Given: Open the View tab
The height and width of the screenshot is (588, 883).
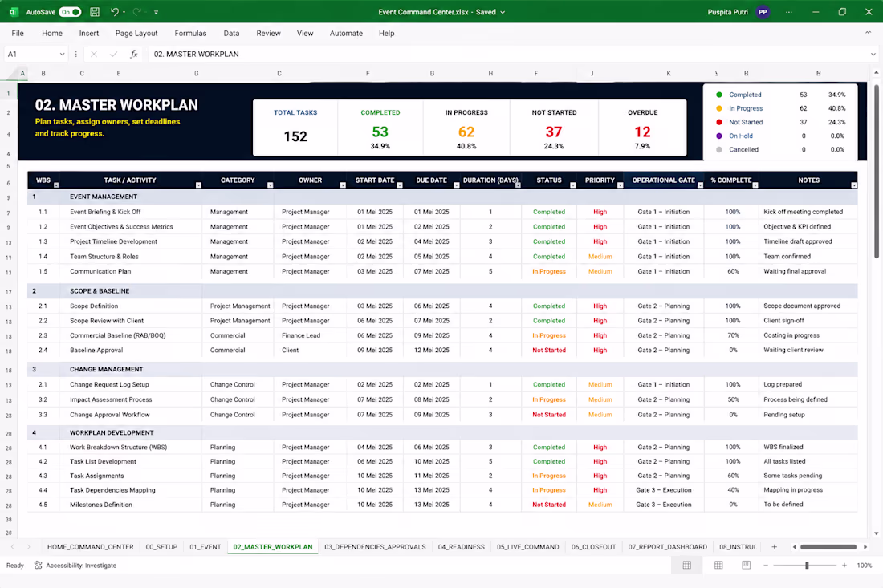Looking at the screenshot, I should point(305,33).
